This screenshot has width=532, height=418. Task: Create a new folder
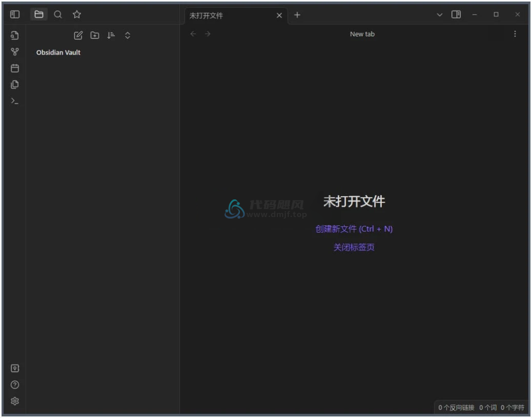pyautogui.click(x=95, y=35)
